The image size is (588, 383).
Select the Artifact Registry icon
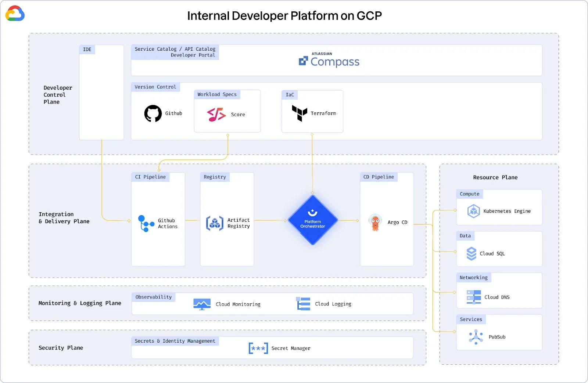pyautogui.click(x=215, y=223)
